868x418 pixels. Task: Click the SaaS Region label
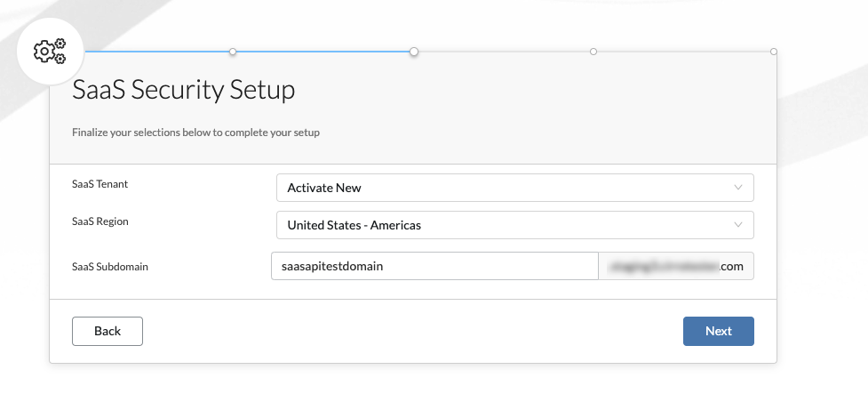click(100, 221)
